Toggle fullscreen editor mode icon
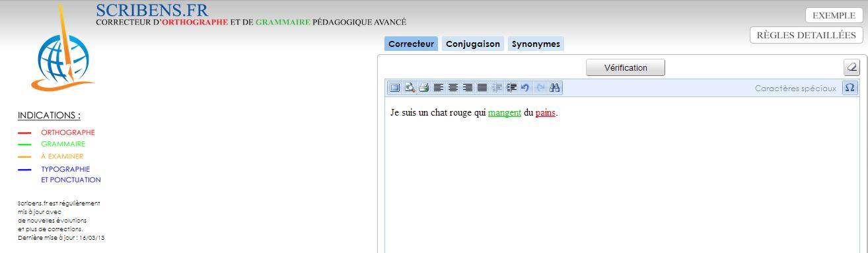This screenshot has width=868, height=253. (x=395, y=88)
